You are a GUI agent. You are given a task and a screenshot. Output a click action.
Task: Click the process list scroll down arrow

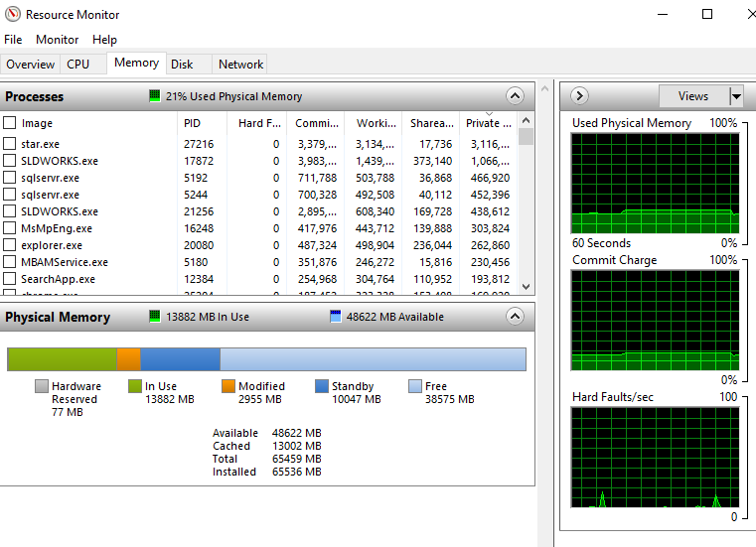point(526,286)
